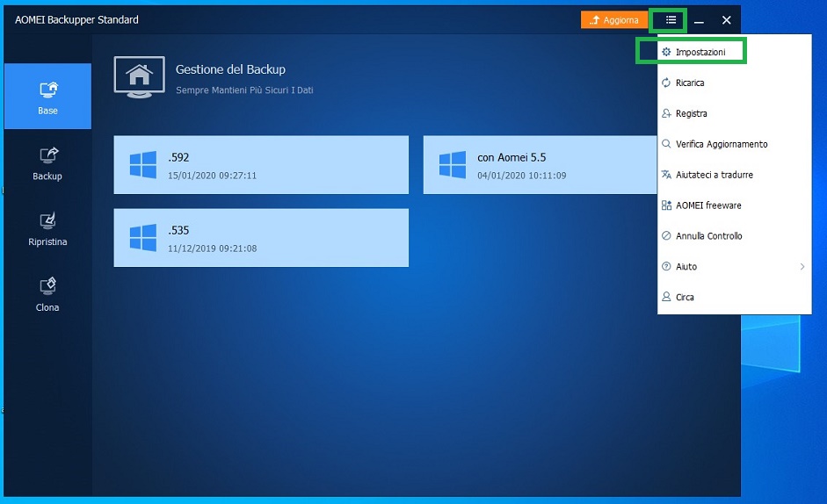Click Annulla Controllo in menu
The image size is (827, 504).
(x=734, y=235)
